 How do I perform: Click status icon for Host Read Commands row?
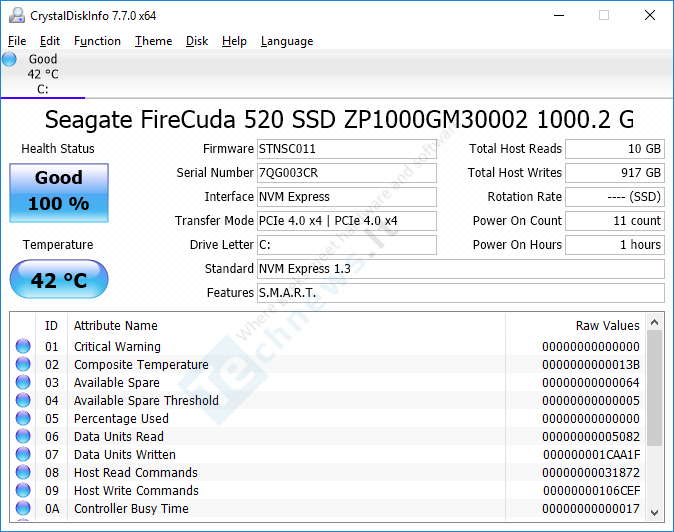[x=23, y=472]
